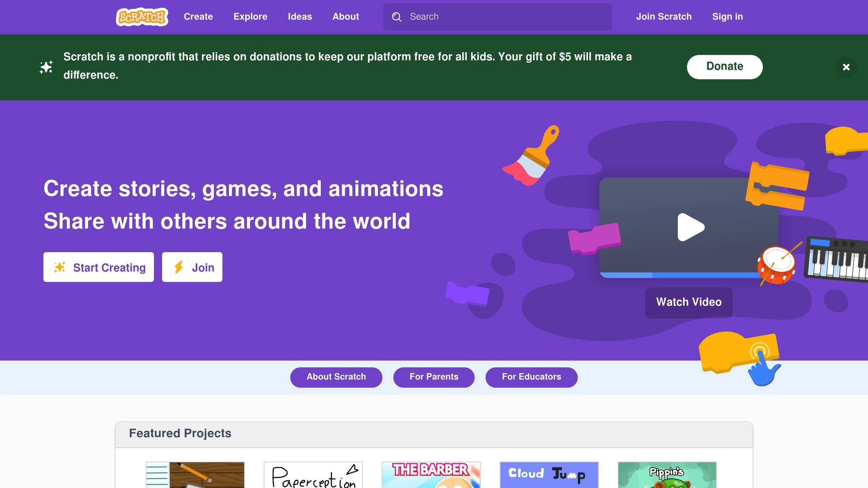Click the magnifying glass search icon
Viewport: 868px width, 488px height.
pos(397,17)
